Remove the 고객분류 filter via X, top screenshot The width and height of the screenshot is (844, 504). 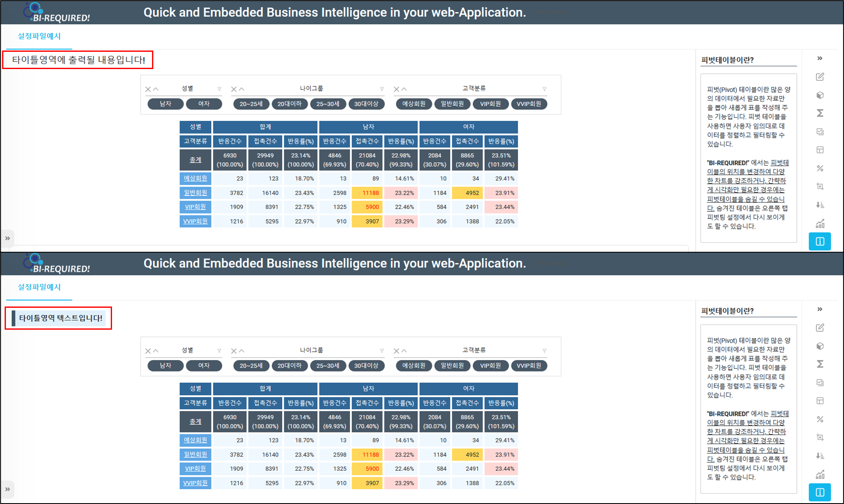coord(396,89)
